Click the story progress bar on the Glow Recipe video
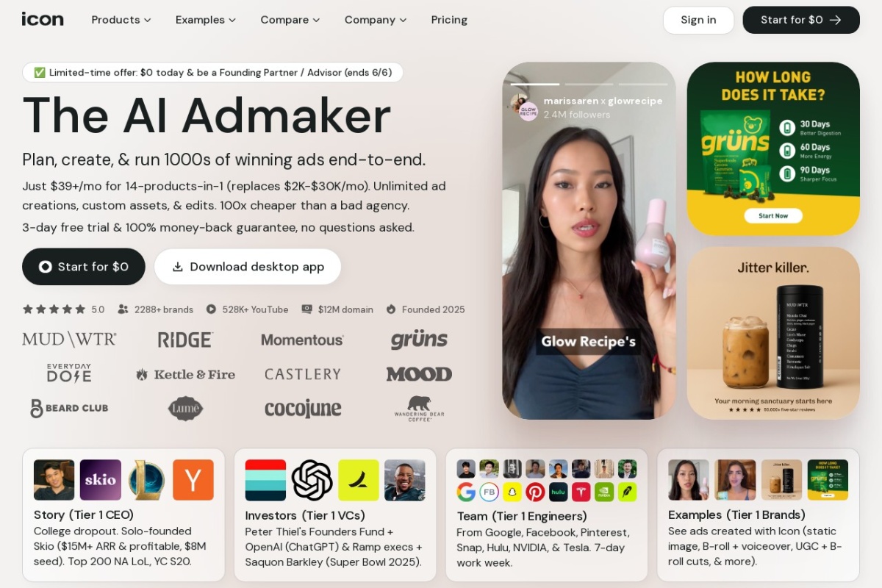882x588 pixels. click(589, 85)
